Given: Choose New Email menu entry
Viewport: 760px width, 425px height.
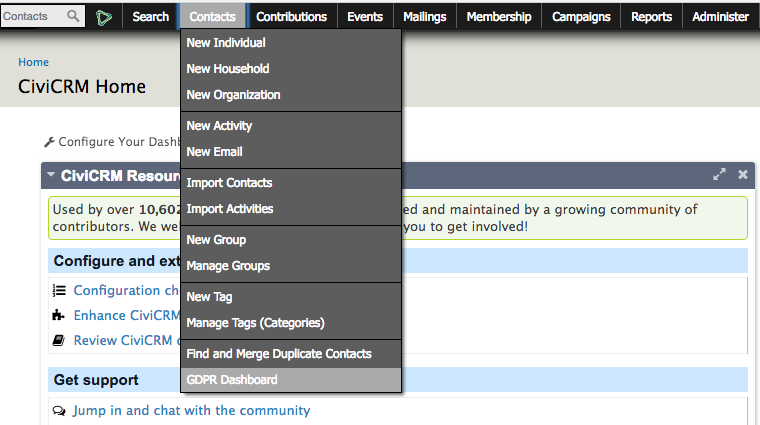Looking at the screenshot, I should [291, 152].
